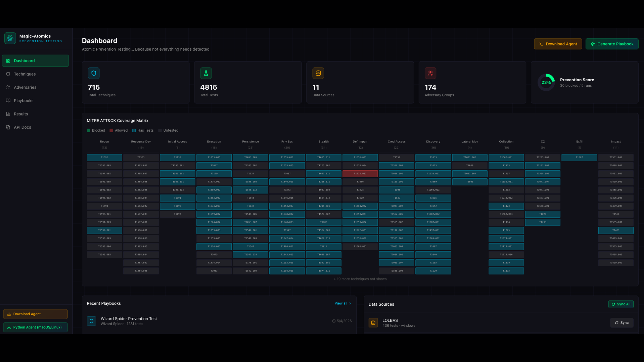The width and height of the screenshot is (644, 362).
Task: Click the Cred Access column header
Action: tap(396, 142)
